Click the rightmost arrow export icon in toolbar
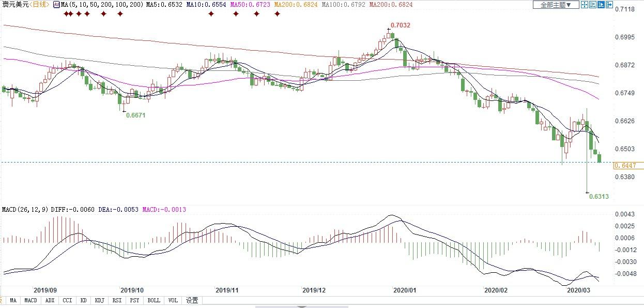Image resolution: width=644 pixels, height=308 pixels. pos(610,5)
